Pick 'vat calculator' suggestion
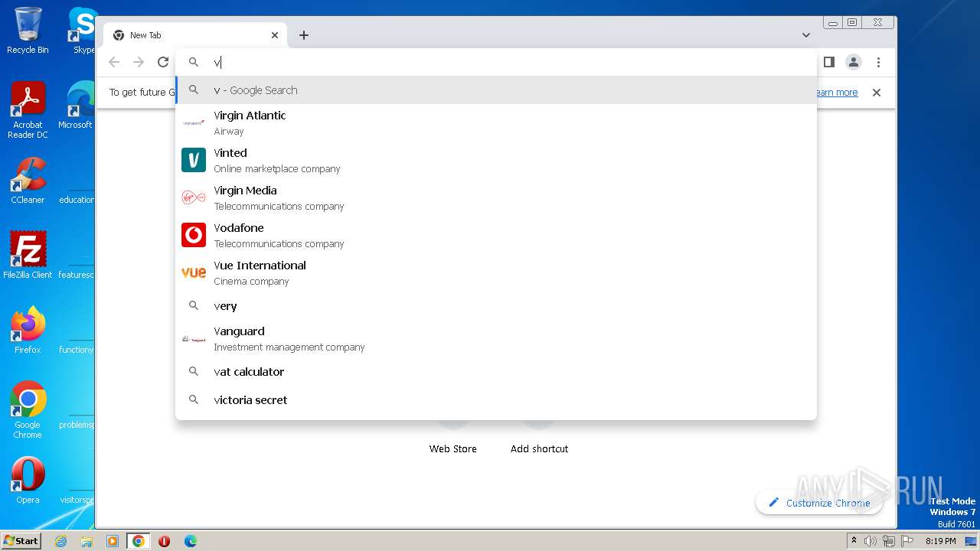Image resolution: width=980 pixels, height=551 pixels. [496, 372]
